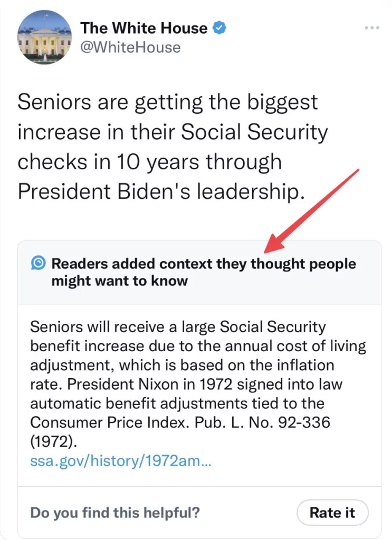Click the "Readers added context" heading
The image size is (392, 540).
coord(203,263)
